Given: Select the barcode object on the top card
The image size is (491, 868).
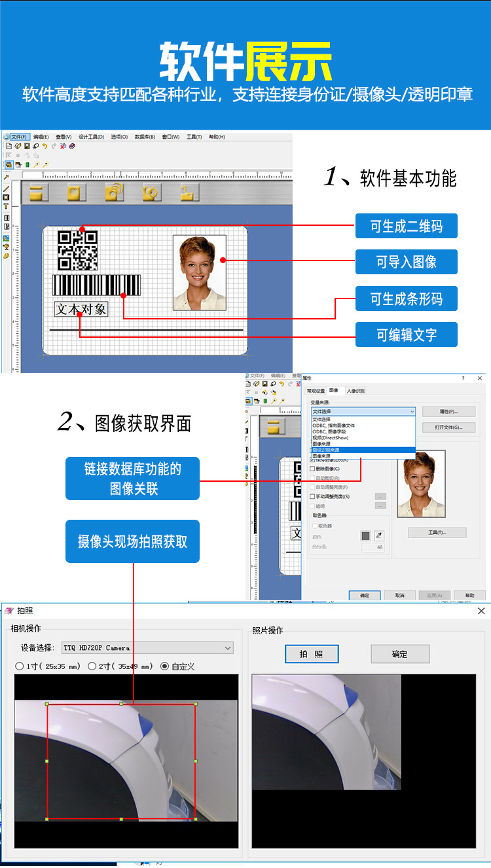Looking at the screenshot, I should tap(96, 285).
